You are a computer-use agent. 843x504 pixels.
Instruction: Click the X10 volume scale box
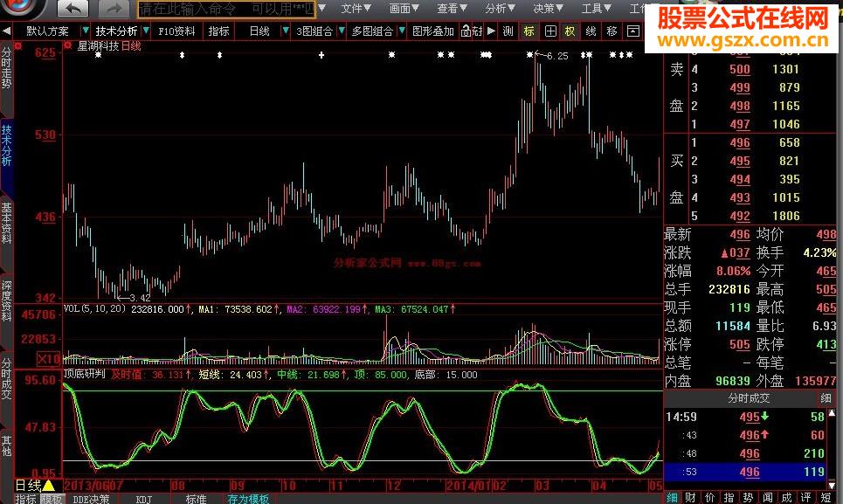48,359
